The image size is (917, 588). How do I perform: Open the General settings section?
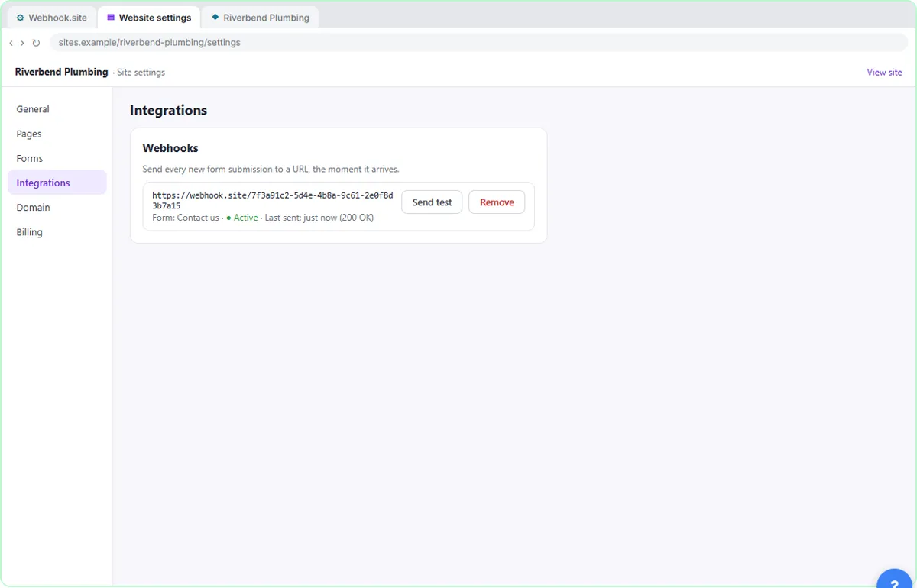[57, 109]
